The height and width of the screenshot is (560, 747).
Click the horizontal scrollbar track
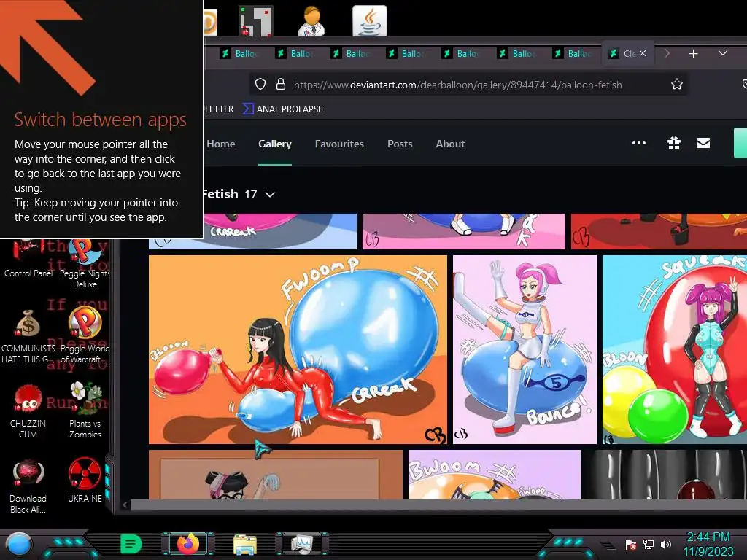coord(438,505)
